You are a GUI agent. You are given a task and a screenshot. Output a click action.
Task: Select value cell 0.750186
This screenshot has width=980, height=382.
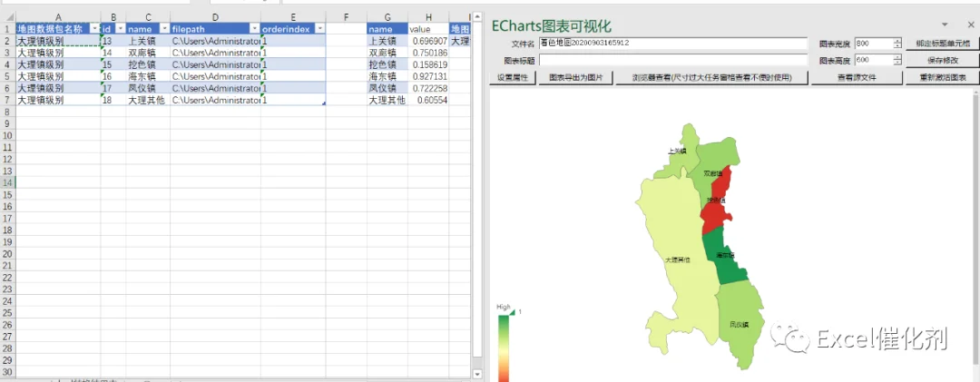428,53
